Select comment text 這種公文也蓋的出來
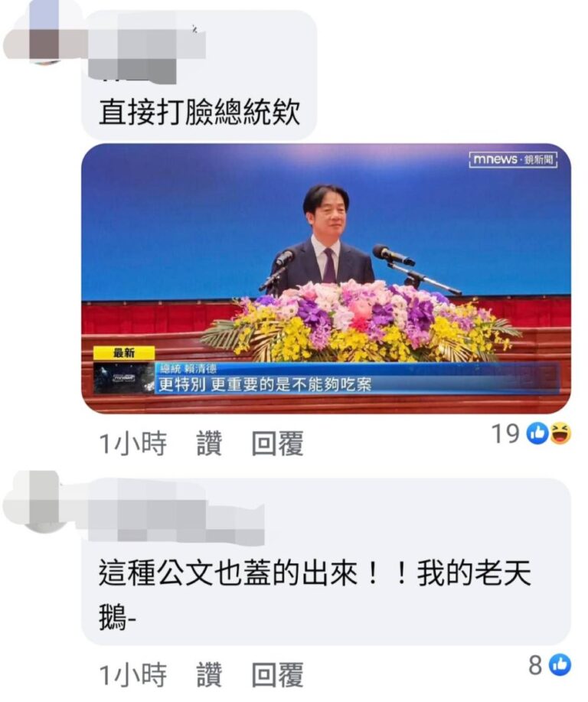Image resolution: width=588 pixels, height=702 pixels. [228, 573]
